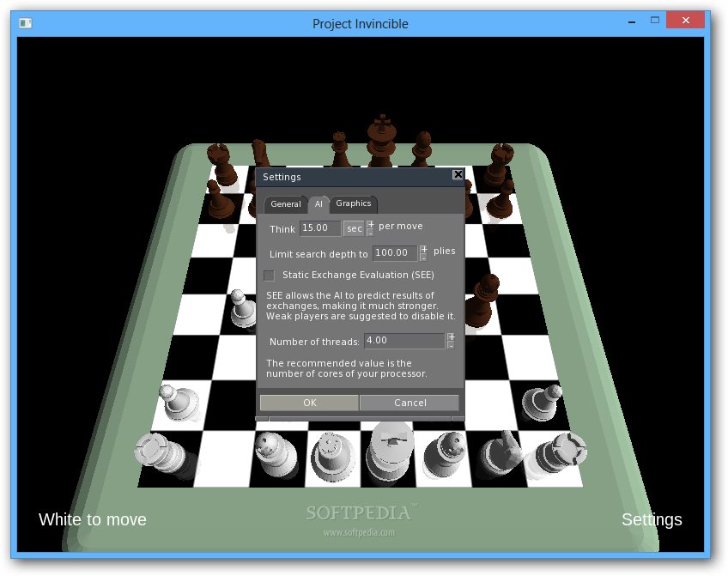Select the white bishop left of queen
This screenshot has height=576, width=728.
pyautogui.click(x=276, y=454)
